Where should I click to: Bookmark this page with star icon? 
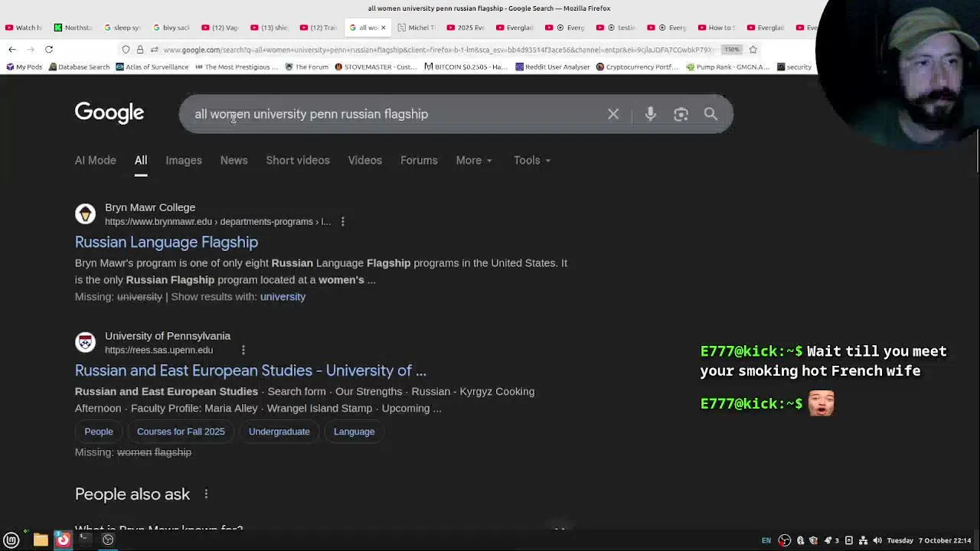tap(753, 50)
